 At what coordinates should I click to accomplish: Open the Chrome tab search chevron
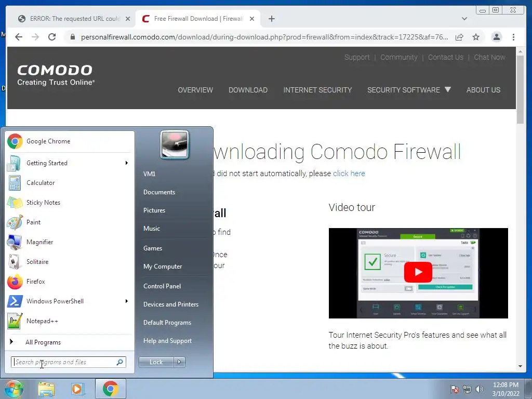point(464,19)
